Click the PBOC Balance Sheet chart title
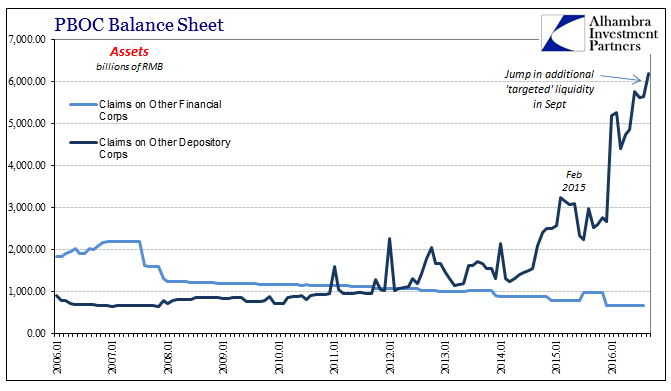Screen dimensions: 671x391 tap(139, 24)
